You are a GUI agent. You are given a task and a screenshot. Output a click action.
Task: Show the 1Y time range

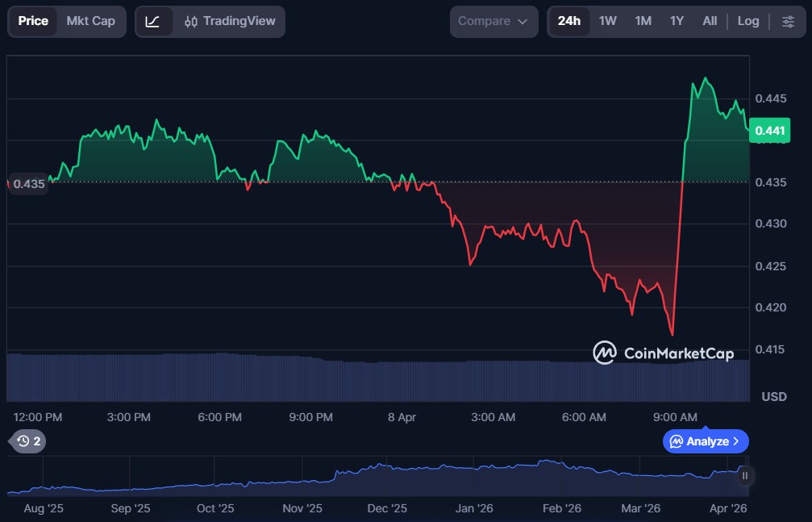click(677, 21)
